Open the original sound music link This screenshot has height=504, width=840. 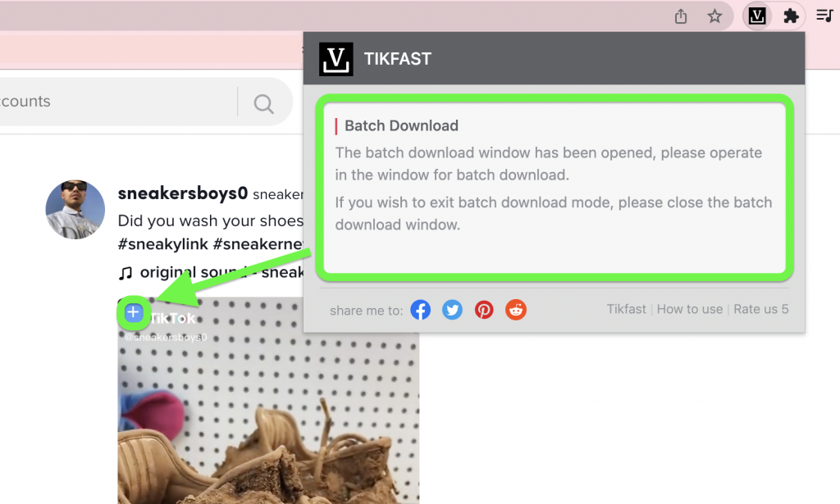click(x=211, y=272)
